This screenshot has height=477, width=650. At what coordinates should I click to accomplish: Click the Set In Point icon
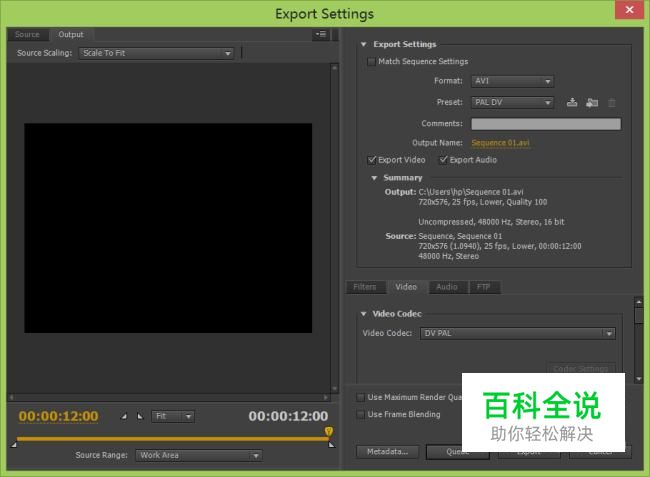(124, 416)
